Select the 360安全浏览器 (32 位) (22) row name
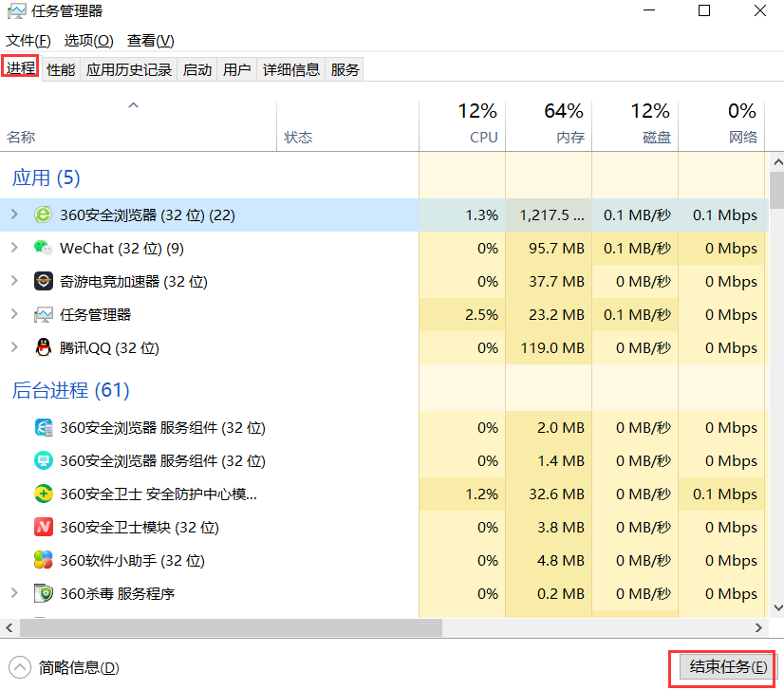784x690 pixels. (x=147, y=215)
